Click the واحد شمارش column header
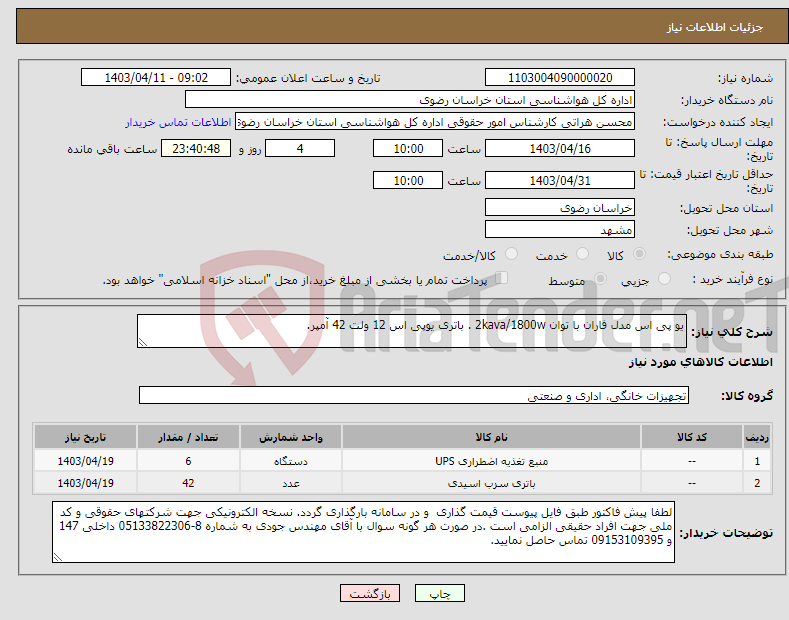Viewport: 789px width, 620px height. point(291,437)
